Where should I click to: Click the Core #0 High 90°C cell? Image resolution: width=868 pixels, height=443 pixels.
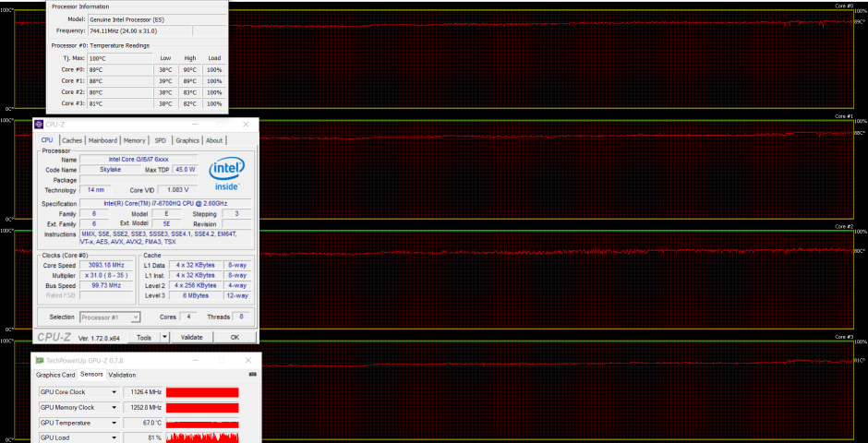click(190, 70)
